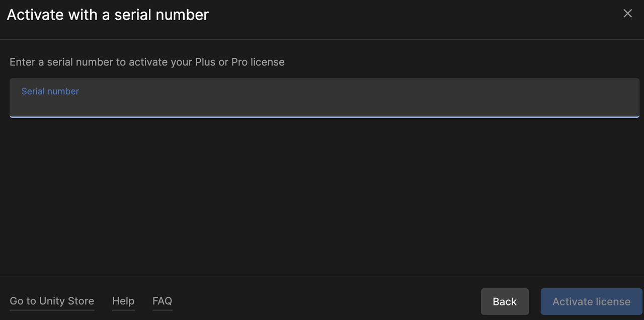Close the serial number activation dialog
The image size is (644, 320).
coord(627,14)
